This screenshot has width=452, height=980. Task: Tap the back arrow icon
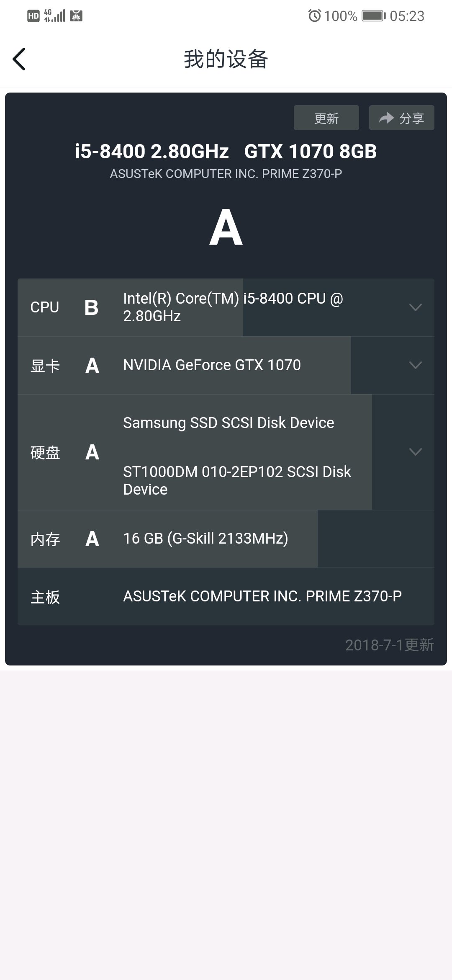pos(19,59)
